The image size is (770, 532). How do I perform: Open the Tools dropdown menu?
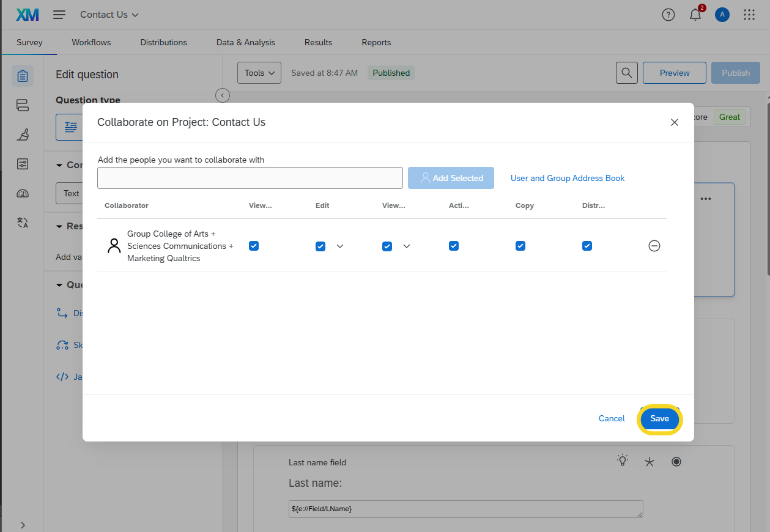[259, 73]
